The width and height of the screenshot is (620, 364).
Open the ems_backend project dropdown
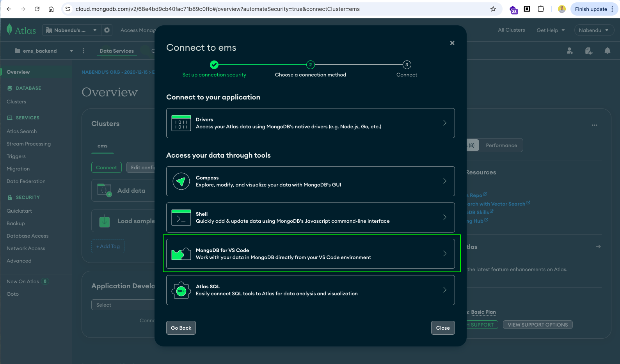(44, 51)
